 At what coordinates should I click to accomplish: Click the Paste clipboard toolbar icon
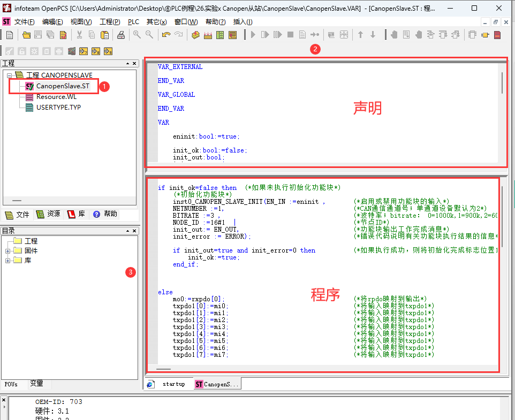tap(105, 35)
